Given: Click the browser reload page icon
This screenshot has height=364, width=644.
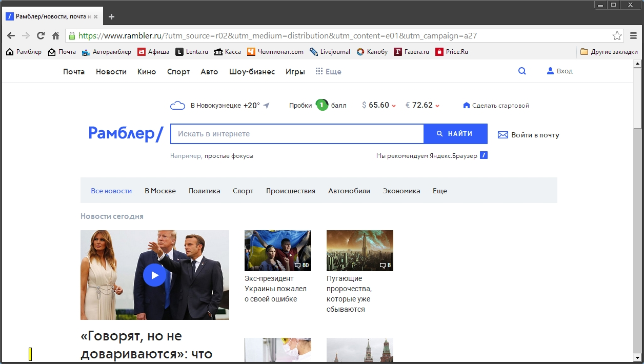Looking at the screenshot, I should pyautogui.click(x=41, y=36).
